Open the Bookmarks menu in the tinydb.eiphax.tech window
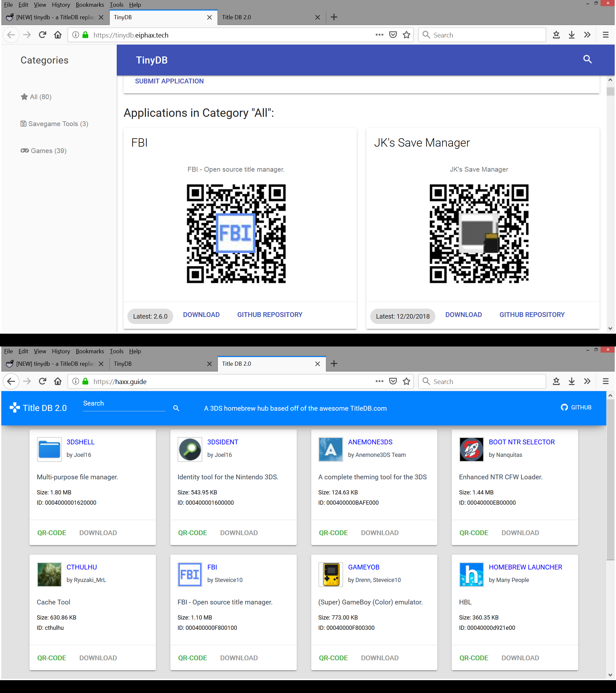Viewport: 616px width, 693px height. coord(90,5)
